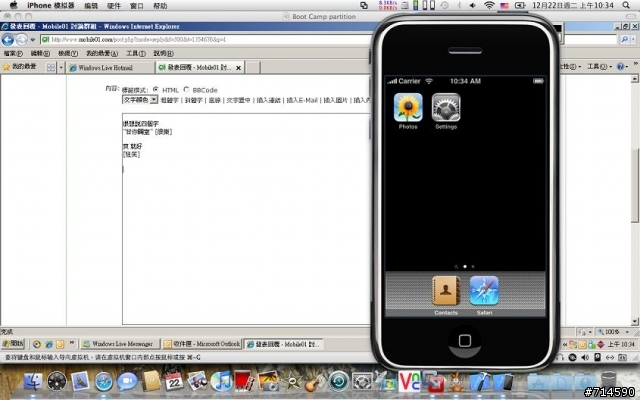
Task: Click inside the reply message text area
Action: tap(246, 219)
